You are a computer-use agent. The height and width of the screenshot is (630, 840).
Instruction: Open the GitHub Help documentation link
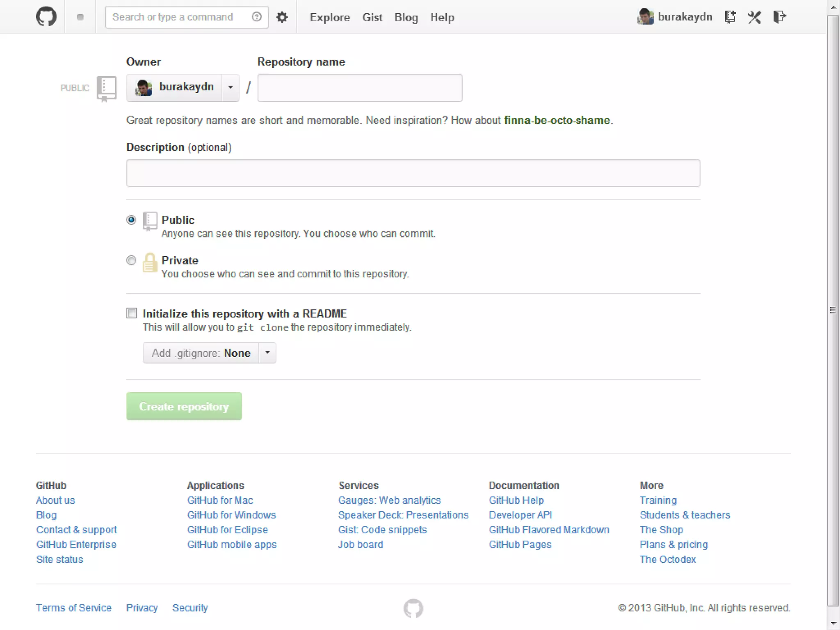coord(516,500)
